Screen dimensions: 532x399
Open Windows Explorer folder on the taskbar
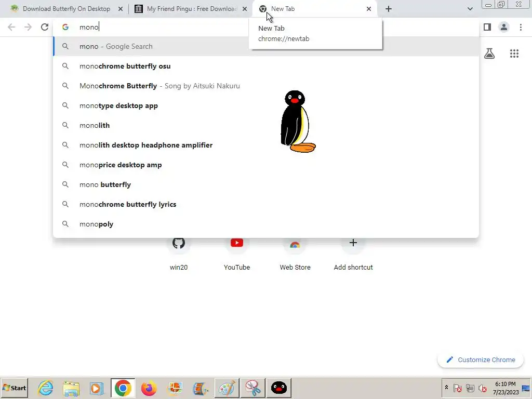tap(71, 388)
